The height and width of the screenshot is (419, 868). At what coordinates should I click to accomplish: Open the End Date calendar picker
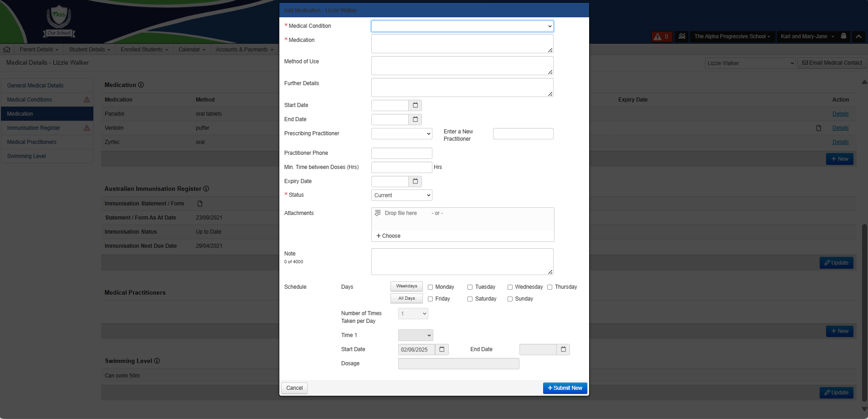pyautogui.click(x=415, y=119)
